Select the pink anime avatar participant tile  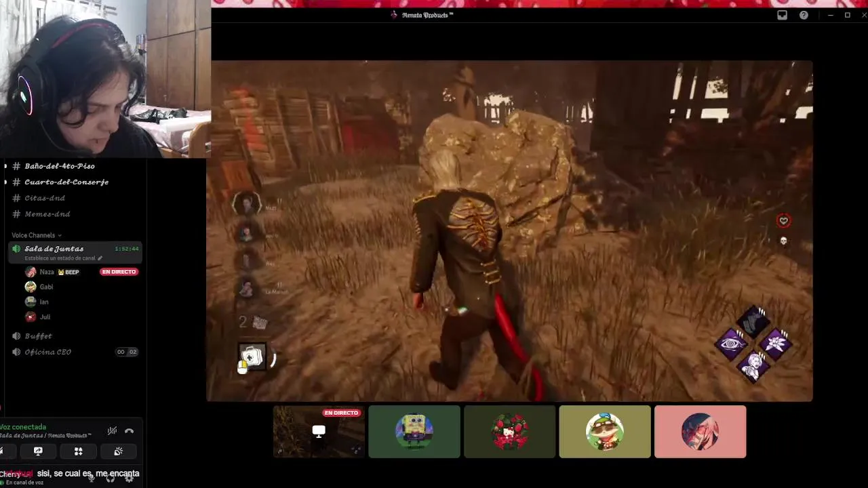(701, 432)
